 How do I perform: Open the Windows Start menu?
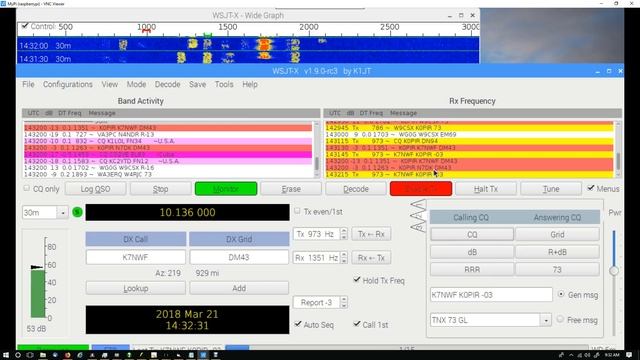click(6, 355)
